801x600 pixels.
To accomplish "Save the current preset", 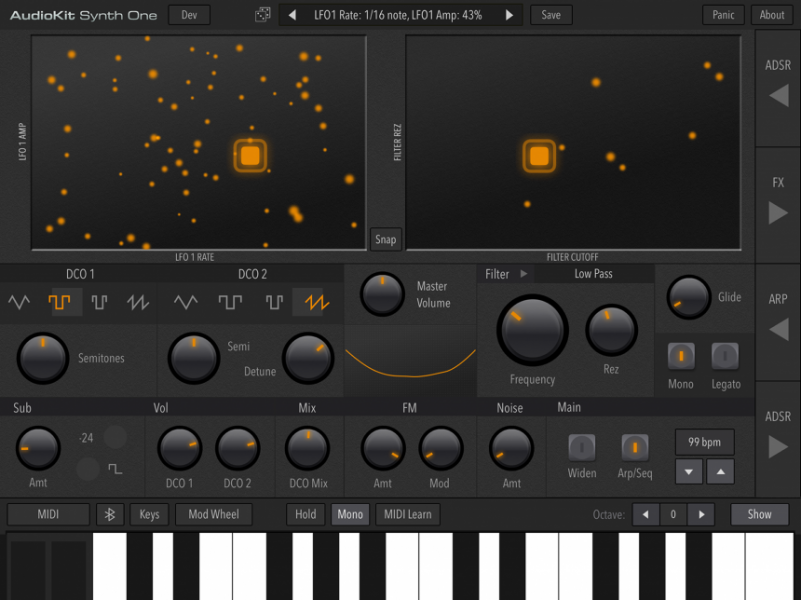I will tap(551, 15).
